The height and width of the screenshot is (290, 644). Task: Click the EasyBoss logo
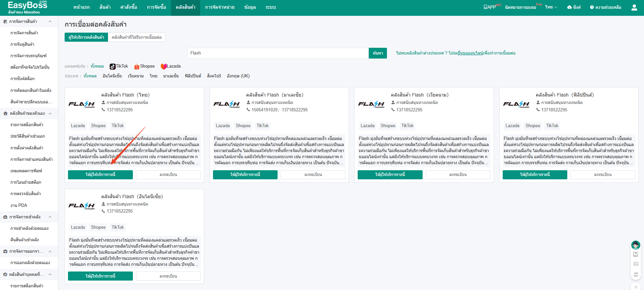(27, 5)
